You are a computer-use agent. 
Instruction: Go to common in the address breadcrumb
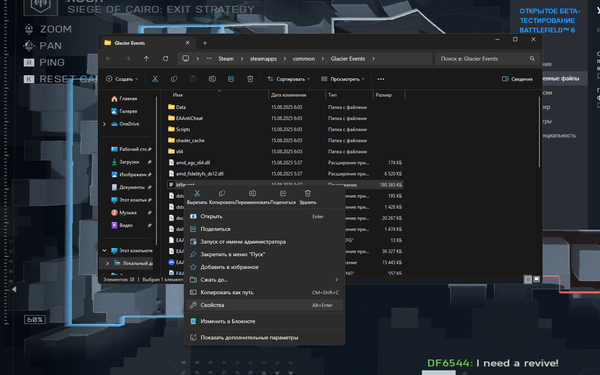click(304, 59)
